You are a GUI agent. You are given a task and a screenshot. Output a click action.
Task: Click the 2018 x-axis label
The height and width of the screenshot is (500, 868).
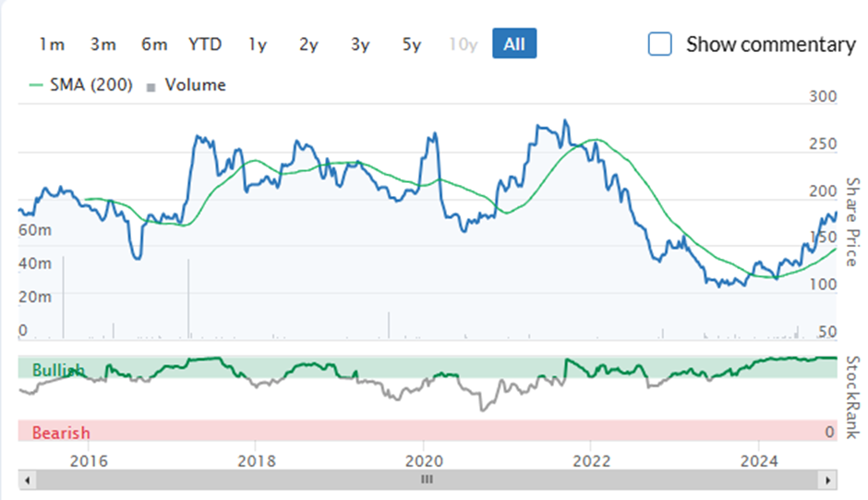tap(257, 460)
